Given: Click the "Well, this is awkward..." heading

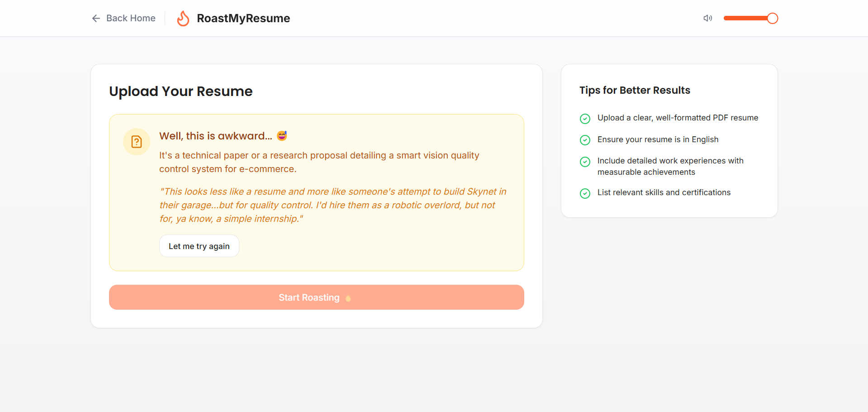Looking at the screenshot, I should (x=216, y=136).
